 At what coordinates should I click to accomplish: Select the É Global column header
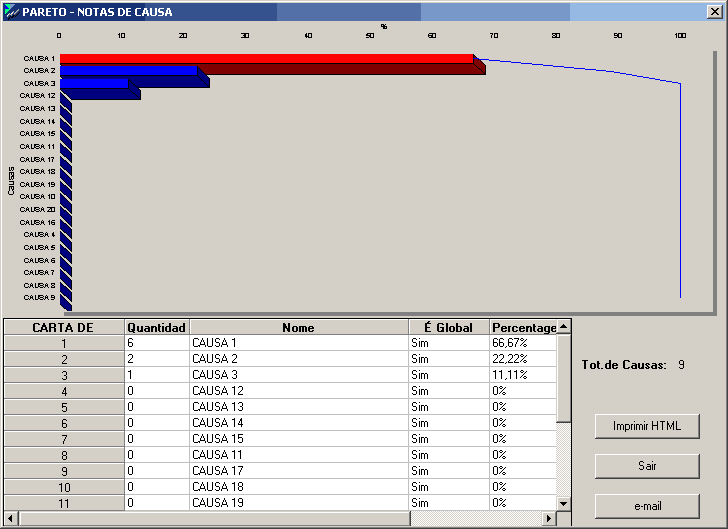tap(448, 327)
